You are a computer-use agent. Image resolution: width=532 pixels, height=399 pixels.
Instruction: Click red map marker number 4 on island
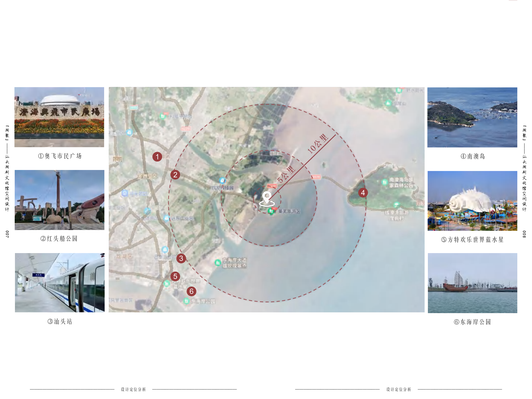[363, 193]
